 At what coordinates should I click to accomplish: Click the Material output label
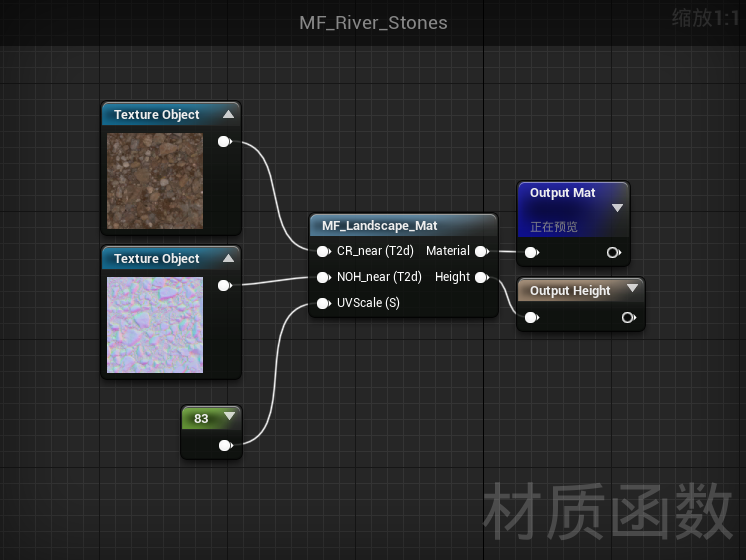(x=448, y=251)
